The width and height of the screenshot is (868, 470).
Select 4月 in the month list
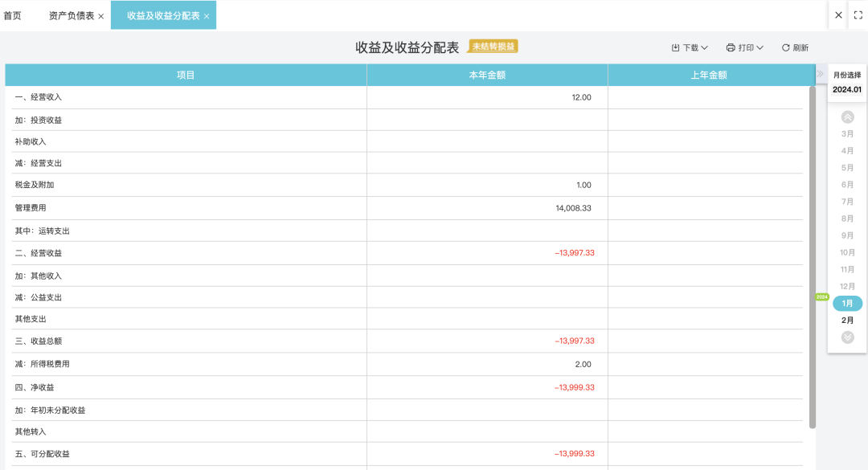848,150
